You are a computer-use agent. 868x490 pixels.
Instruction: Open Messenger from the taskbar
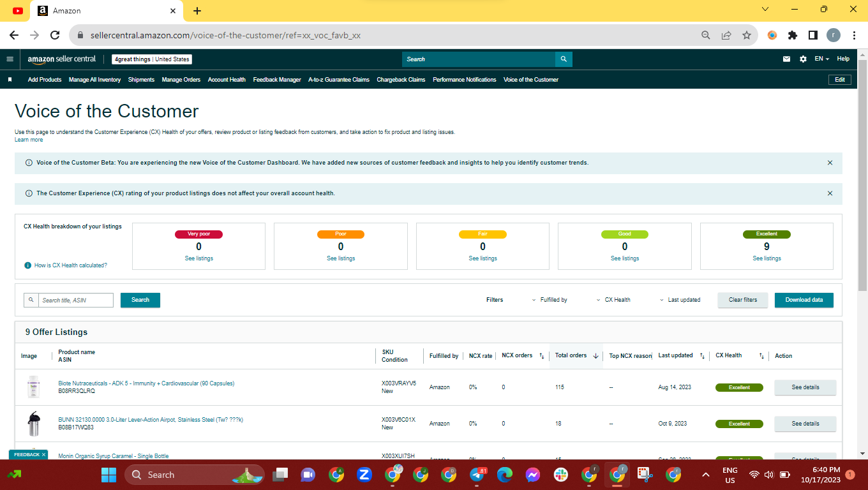pos(533,475)
